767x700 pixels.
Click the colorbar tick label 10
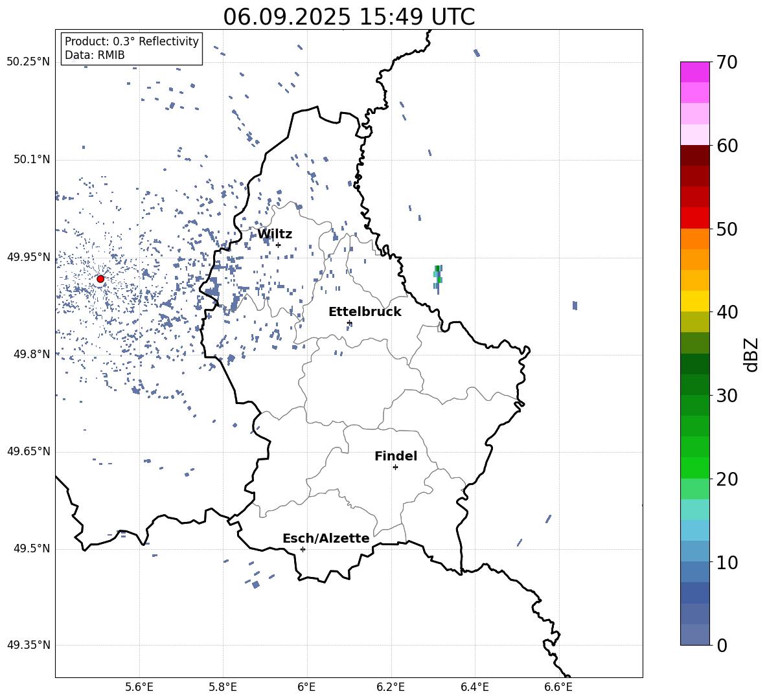point(727,563)
